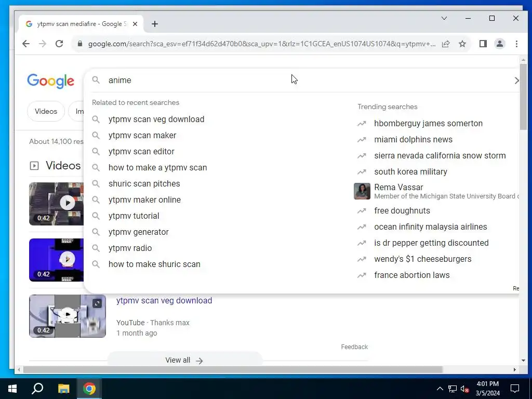This screenshot has width=532, height=399.
Task: Click the search icon beside ytpmv radio
Action: (96, 248)
